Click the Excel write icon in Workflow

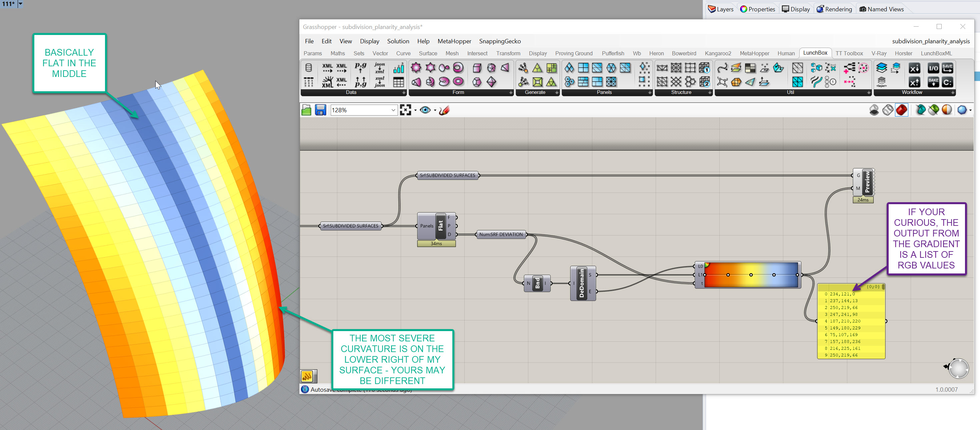tap(915, 82)
